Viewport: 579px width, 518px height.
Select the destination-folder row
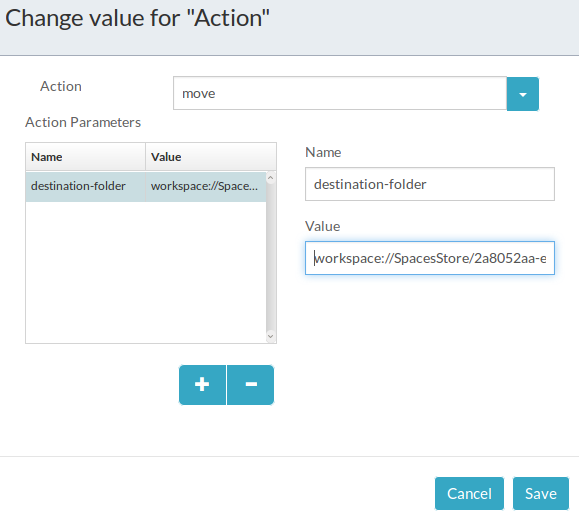tap(146, 186)
